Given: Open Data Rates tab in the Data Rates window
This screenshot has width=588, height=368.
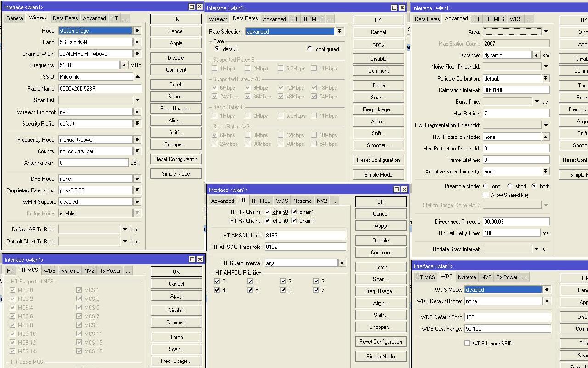Looking at the screenshot, I should click(x=245, y=18).
